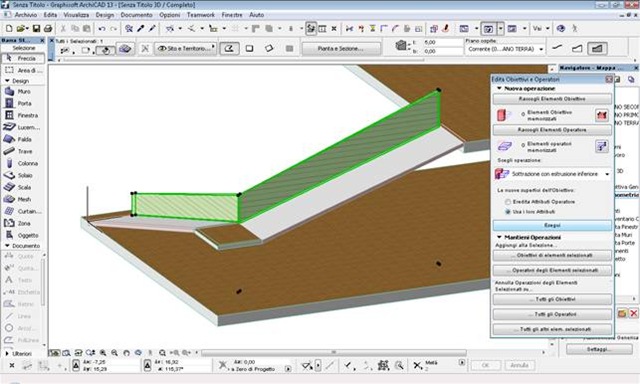640x384 pixels.
Task: Open the Visualizza menu
Action: pyautogui.click(x=76, y=15)
